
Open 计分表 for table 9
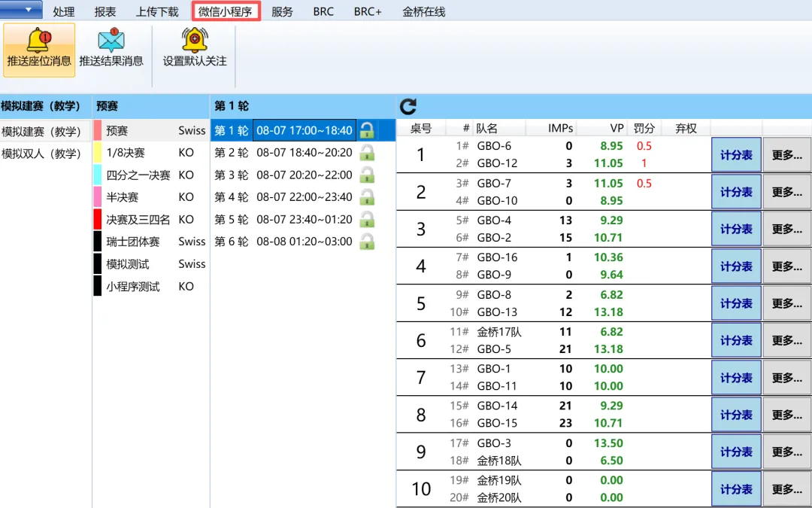[736, 452]
